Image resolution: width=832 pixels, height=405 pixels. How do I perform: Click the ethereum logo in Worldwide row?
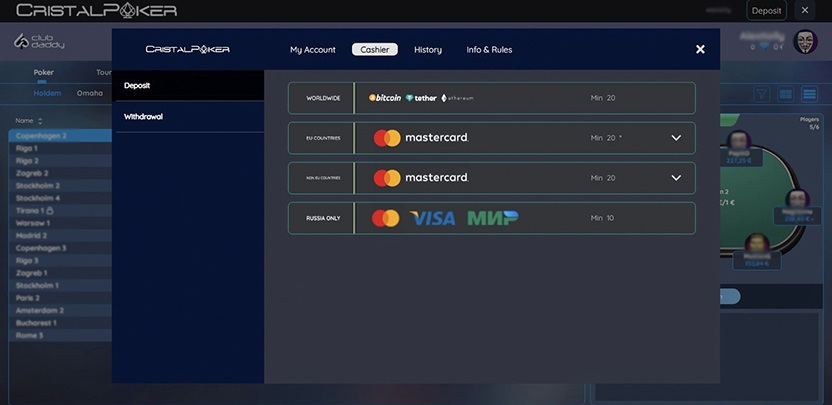pyautogui.click(x=457, y=98)
